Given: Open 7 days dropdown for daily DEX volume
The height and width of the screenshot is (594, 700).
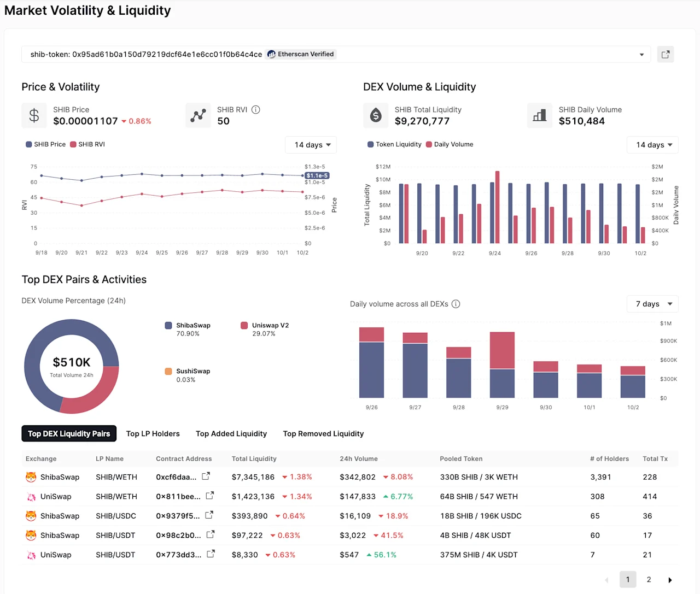Looking at the screenshot, I should [653, 304].
